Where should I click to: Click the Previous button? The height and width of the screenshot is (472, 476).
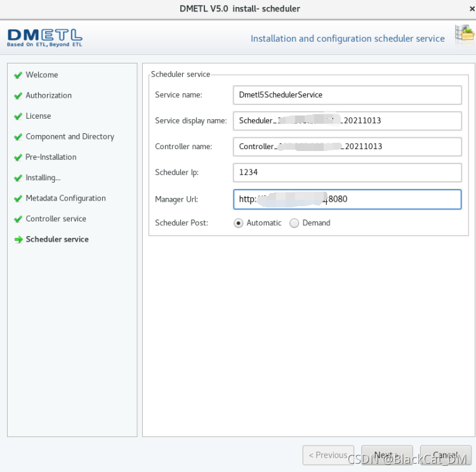coord(328,455)
